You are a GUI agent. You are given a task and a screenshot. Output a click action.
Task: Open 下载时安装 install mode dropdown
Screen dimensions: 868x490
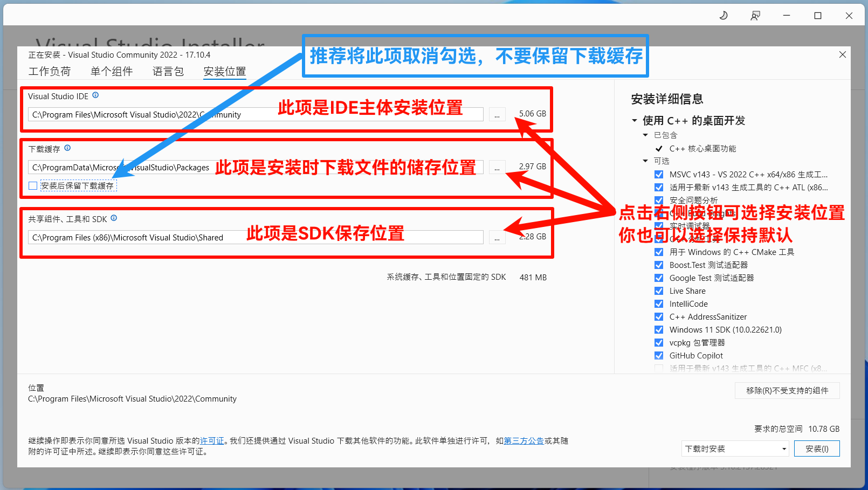[735, 448]
